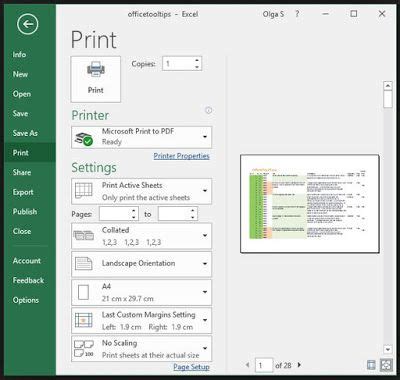
Task: Open the Microsoft Print to PDF printer dropdown
Action: coord(141,137)
